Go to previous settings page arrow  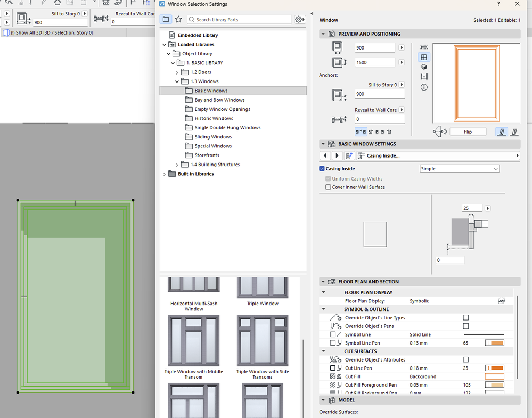click(325, 155)
